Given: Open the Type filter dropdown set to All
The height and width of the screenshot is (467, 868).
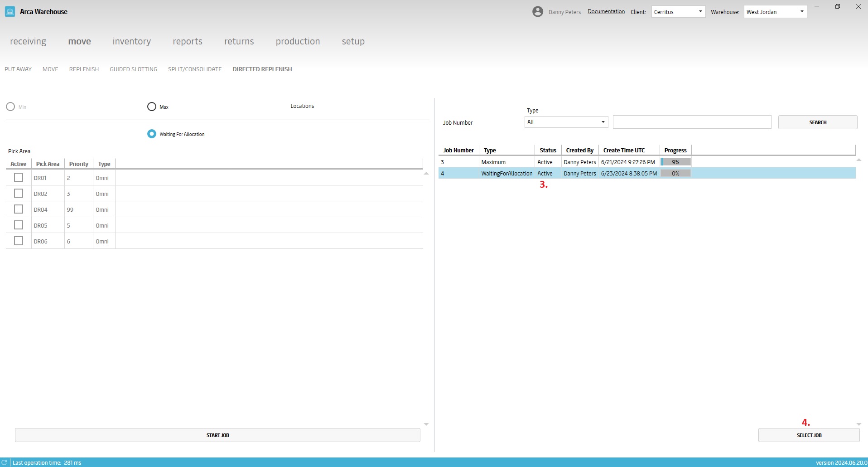Looking at the screenshot, I should click(x=566, y=122).
